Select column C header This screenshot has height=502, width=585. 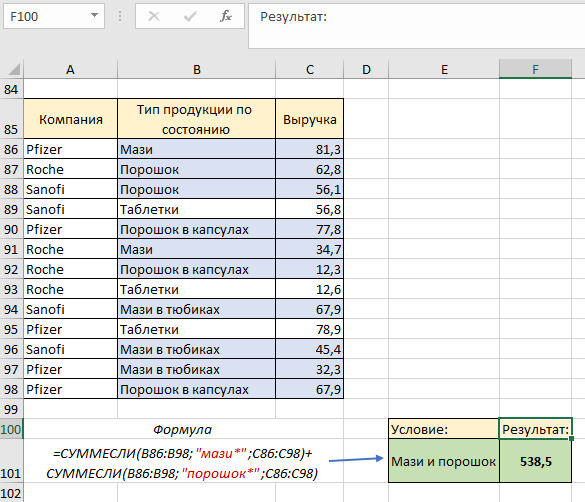(310, 69)
